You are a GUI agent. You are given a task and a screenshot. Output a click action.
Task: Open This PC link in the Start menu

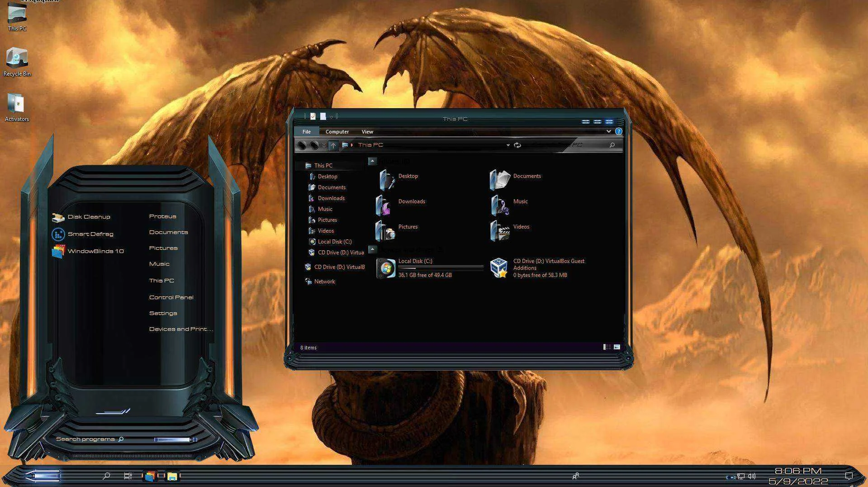(x=161, y=281)
